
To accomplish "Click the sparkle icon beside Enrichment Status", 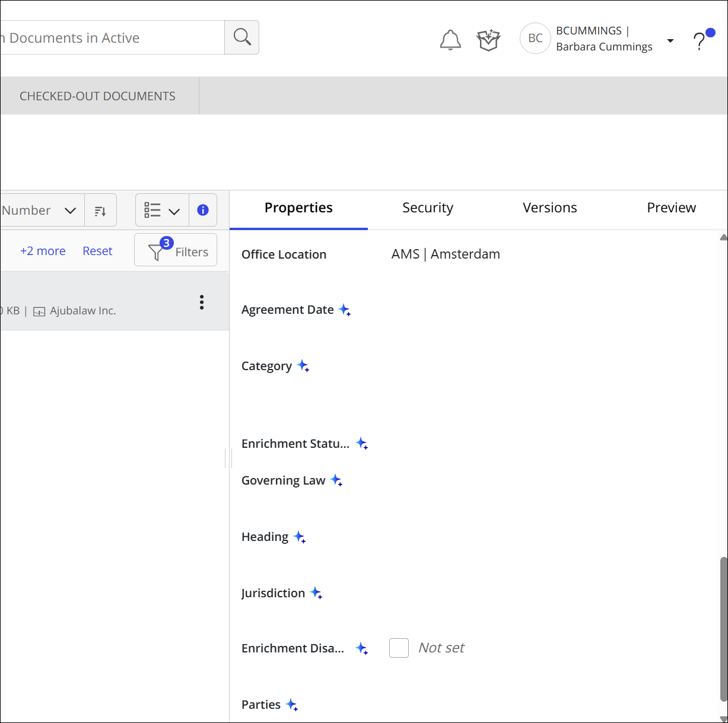I will 362,444.
